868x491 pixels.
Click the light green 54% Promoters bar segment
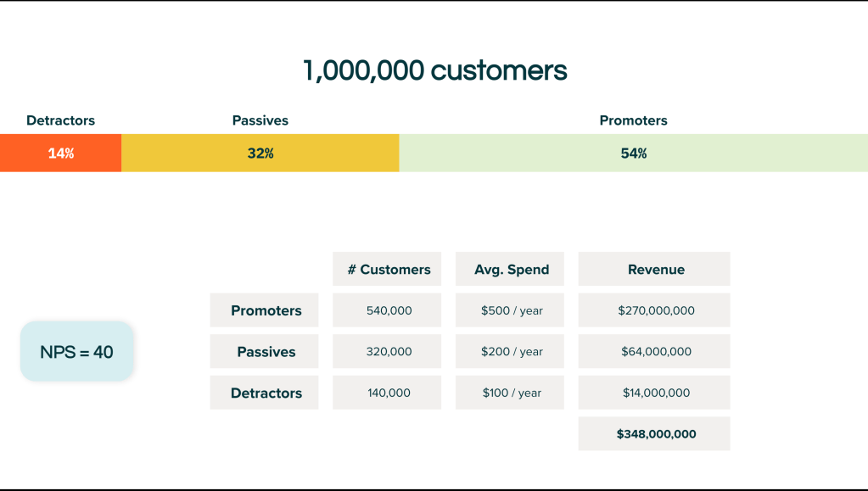coord(633,153)
